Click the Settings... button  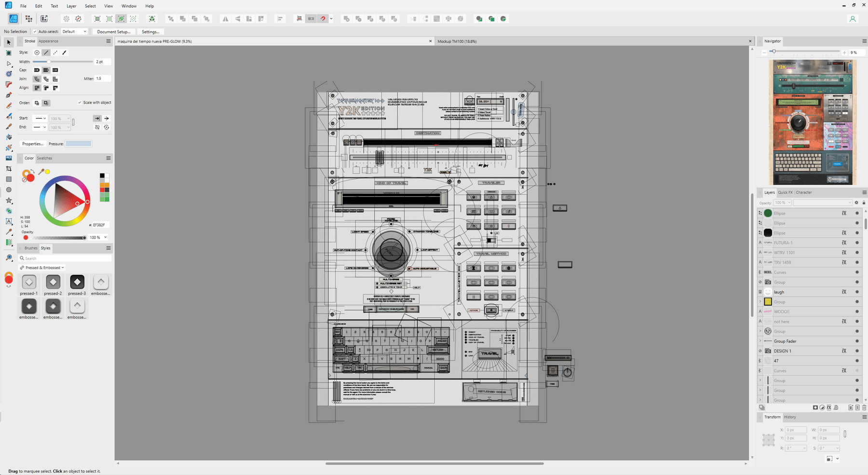[x=150, y=32]
